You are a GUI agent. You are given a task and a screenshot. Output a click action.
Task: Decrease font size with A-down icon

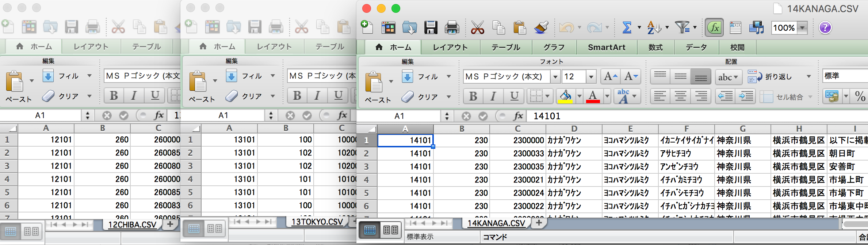pos(631,76)
